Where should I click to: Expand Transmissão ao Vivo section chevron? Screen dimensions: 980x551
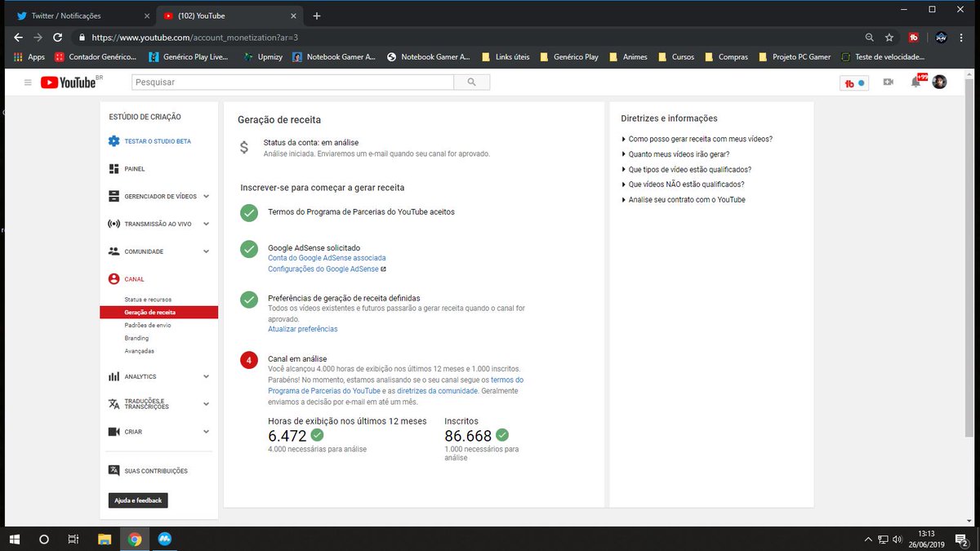click(206, 224)
